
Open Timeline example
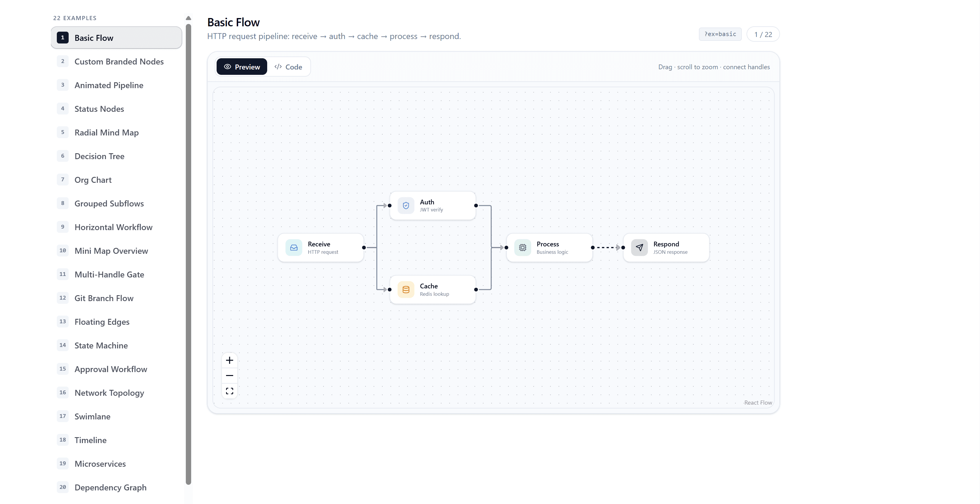116,440
